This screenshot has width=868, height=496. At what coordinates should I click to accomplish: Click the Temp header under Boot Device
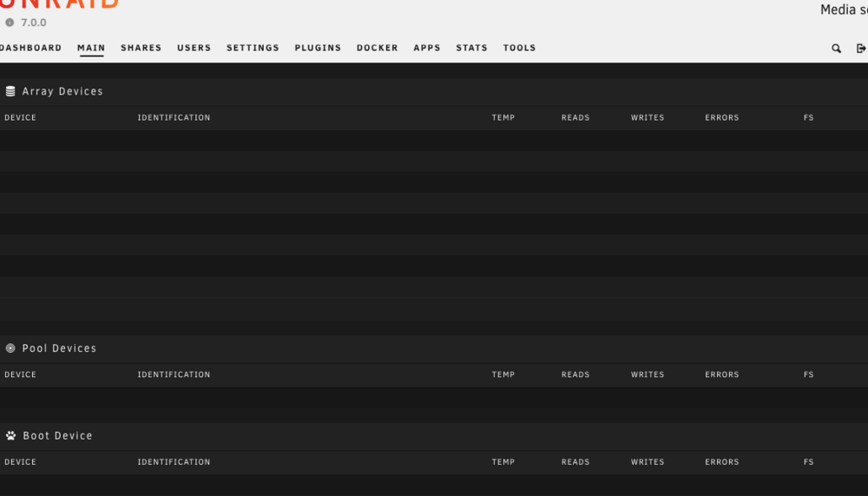coord(503,461)
